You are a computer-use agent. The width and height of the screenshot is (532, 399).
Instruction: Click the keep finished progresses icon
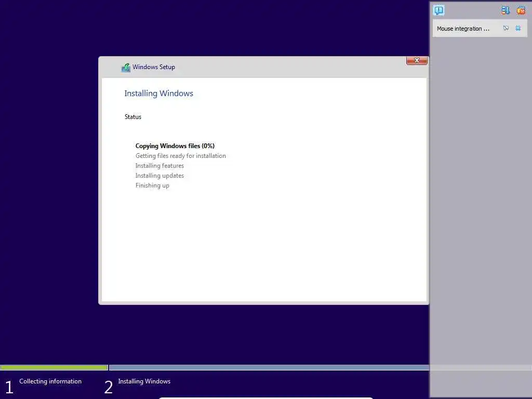tap(505, 10)
